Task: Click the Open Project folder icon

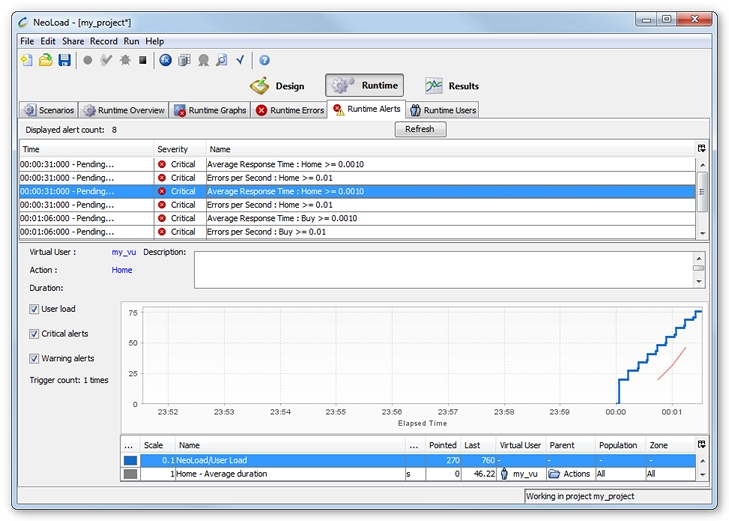Action: click(x=45, y=60)
